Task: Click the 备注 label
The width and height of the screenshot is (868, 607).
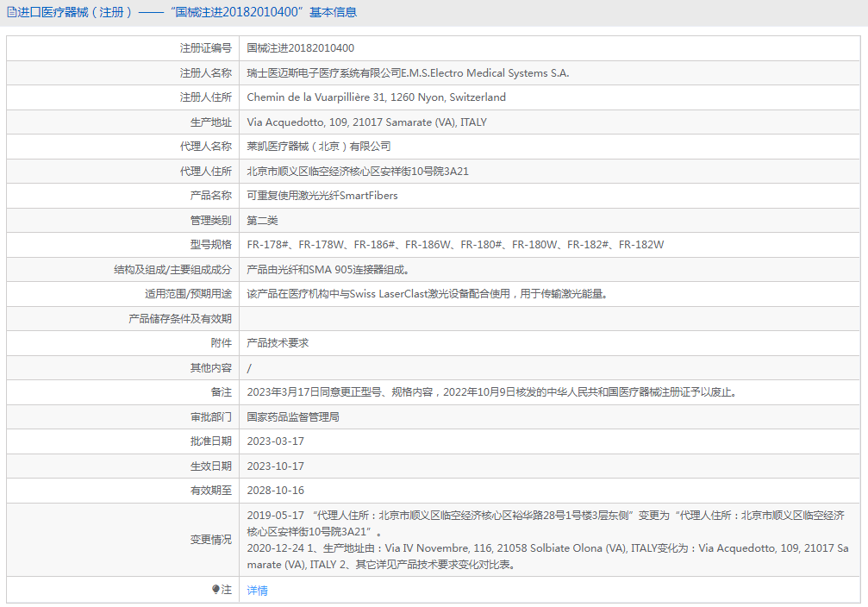Action: [221, 392]
